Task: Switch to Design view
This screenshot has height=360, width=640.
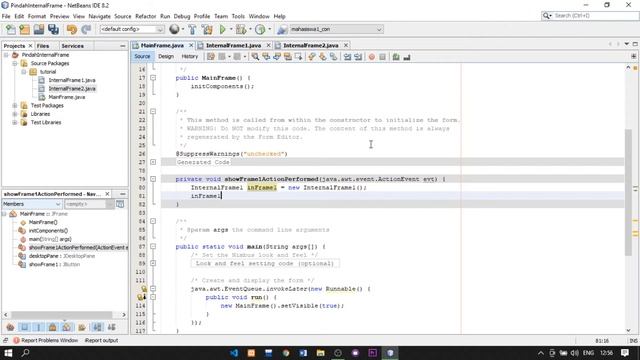Action: [166, 57]
